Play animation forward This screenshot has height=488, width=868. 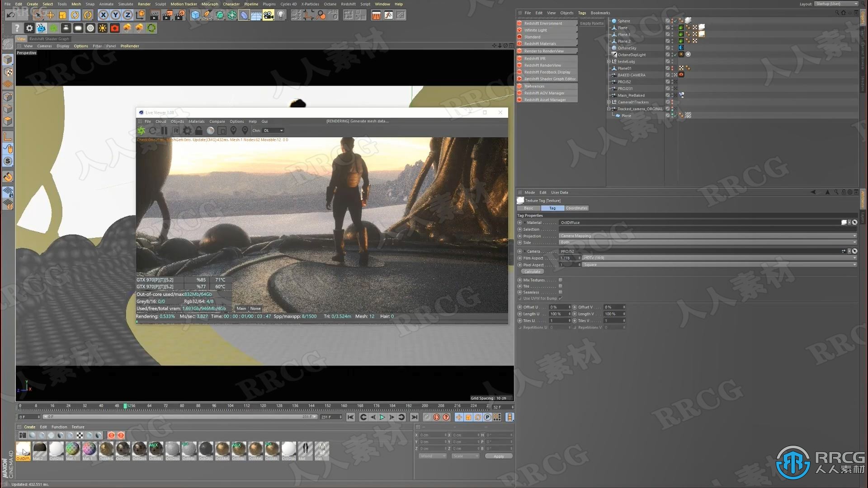[382, 418]
